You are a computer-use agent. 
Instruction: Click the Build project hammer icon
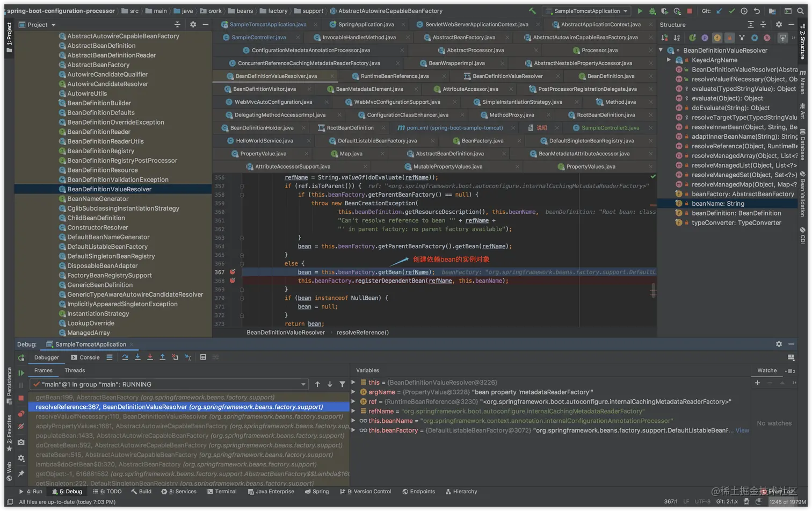(x=532, y=11)
